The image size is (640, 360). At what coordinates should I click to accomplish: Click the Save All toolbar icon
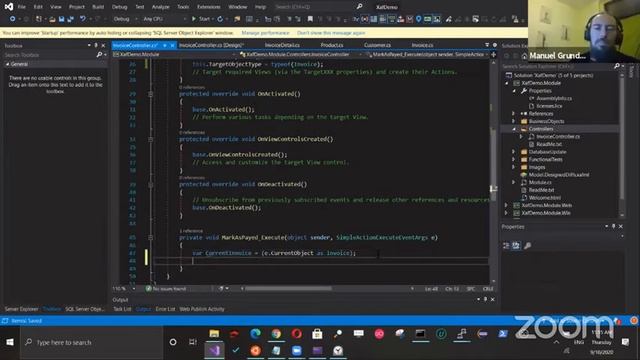[71, 19]
